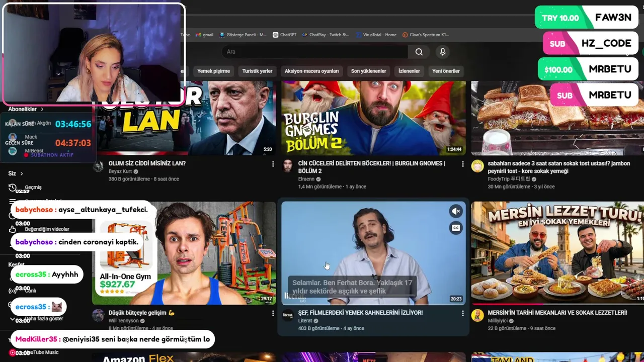
Task: Select the Son yüklenenler filter chip
Action: click(368, 71)
